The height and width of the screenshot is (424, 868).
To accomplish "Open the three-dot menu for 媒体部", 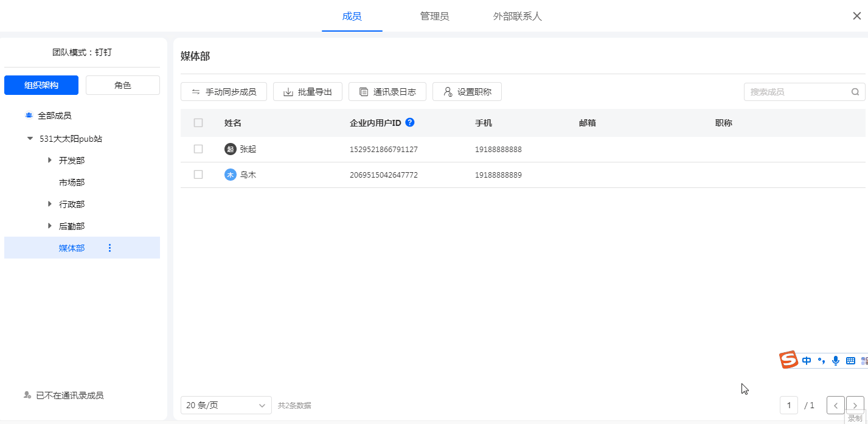I will [x=109, y=248].
